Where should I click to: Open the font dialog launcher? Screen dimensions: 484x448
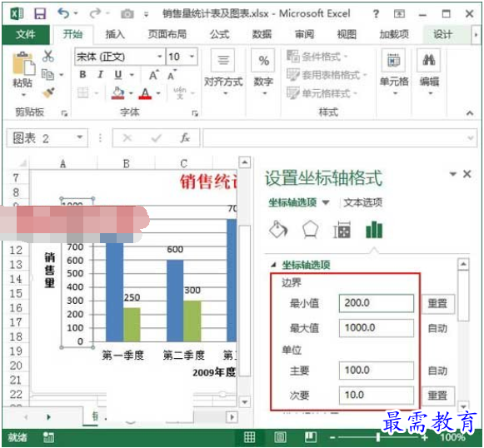(195, 113)
